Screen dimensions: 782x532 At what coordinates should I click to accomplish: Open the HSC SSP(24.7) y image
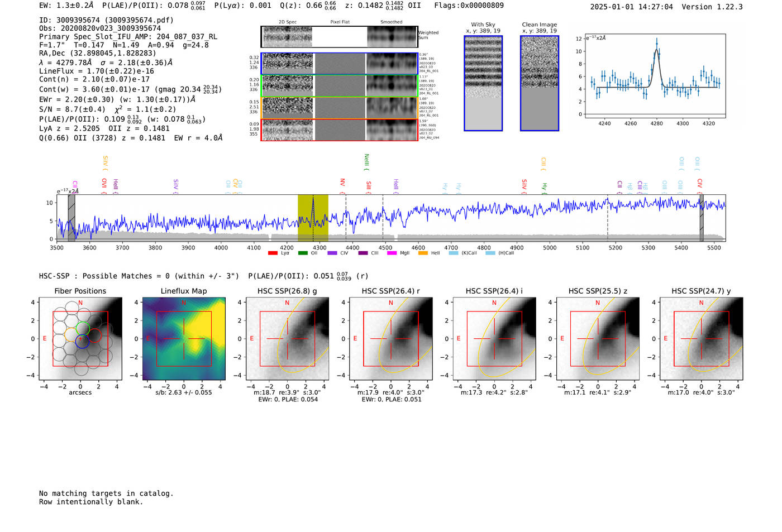(702, 339)
